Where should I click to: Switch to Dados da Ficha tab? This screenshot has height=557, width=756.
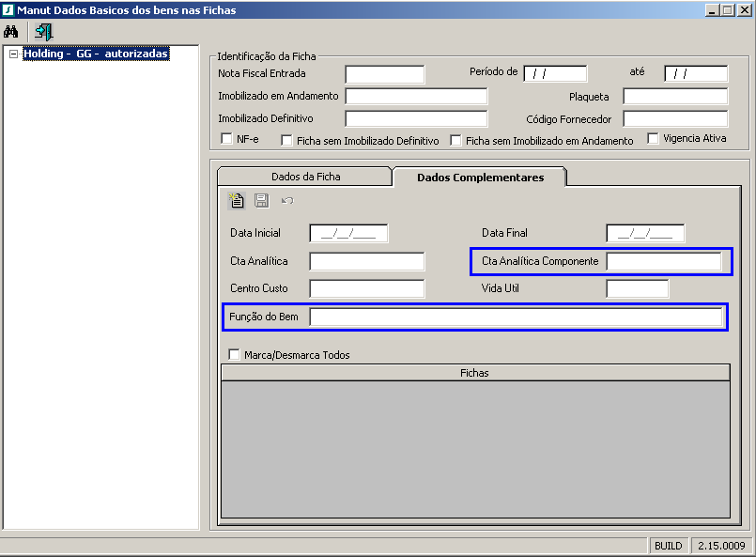(305, 177)
